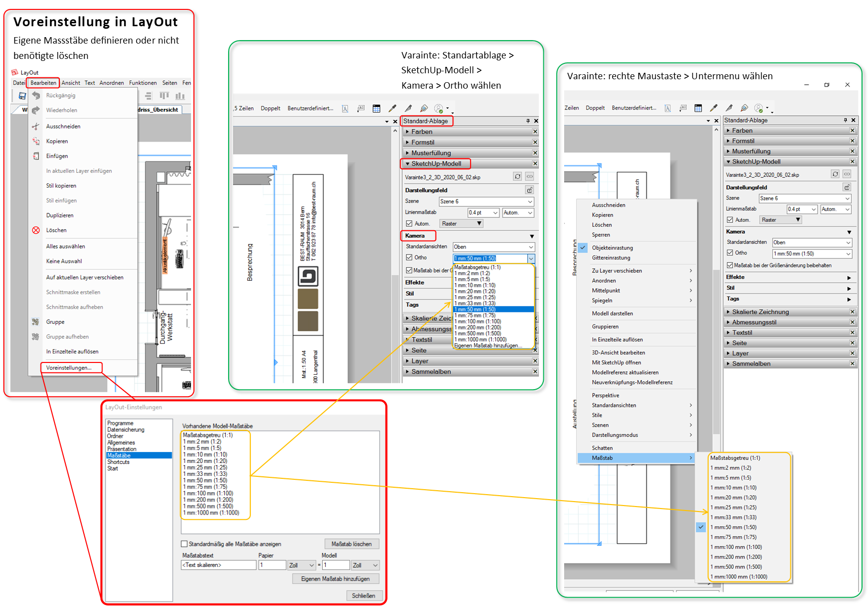Open the Bearbeiten menu
Image resolution: width=868 pixels, height=614 pixels.
(x=43, y=83)
